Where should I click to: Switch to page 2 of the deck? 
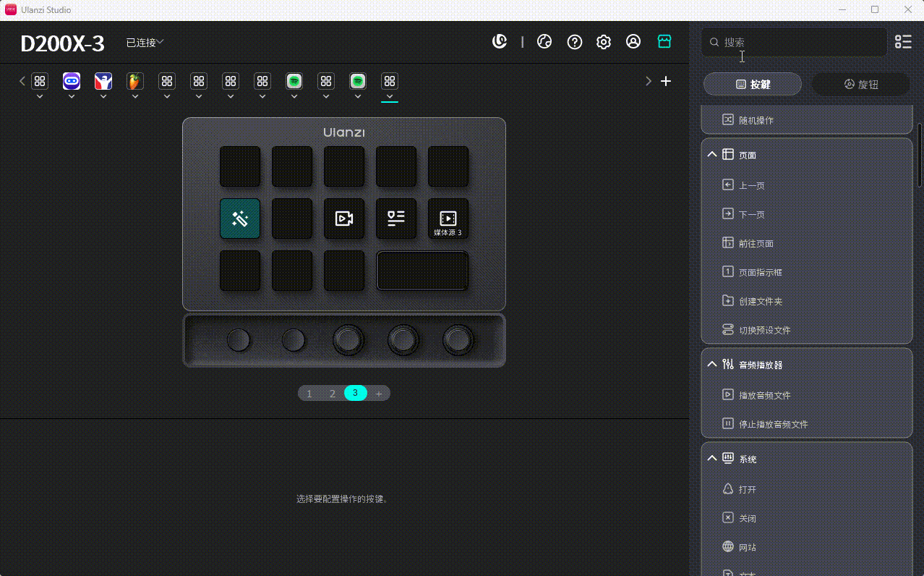333,394
